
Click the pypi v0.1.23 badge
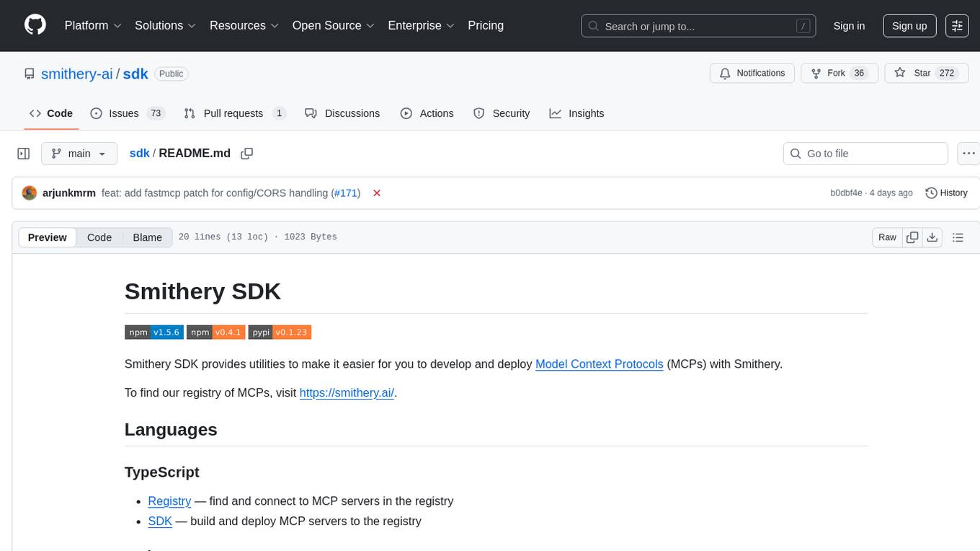(x=280, y=332)
